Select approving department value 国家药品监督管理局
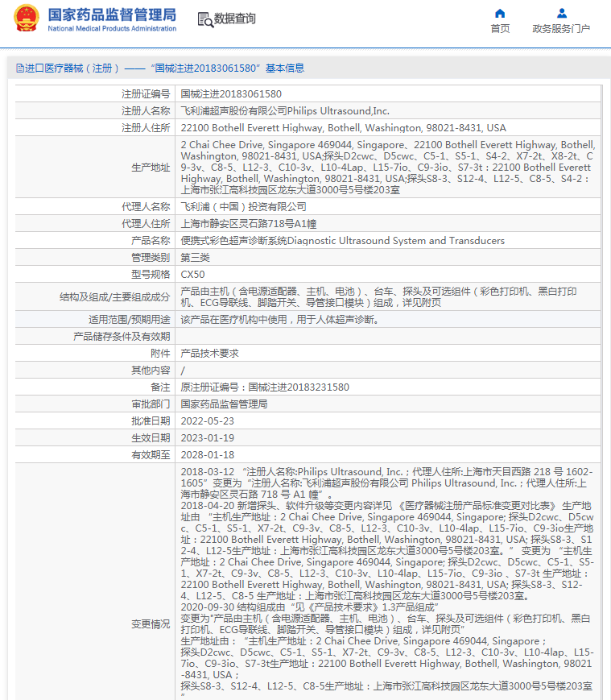 (224, 404)
